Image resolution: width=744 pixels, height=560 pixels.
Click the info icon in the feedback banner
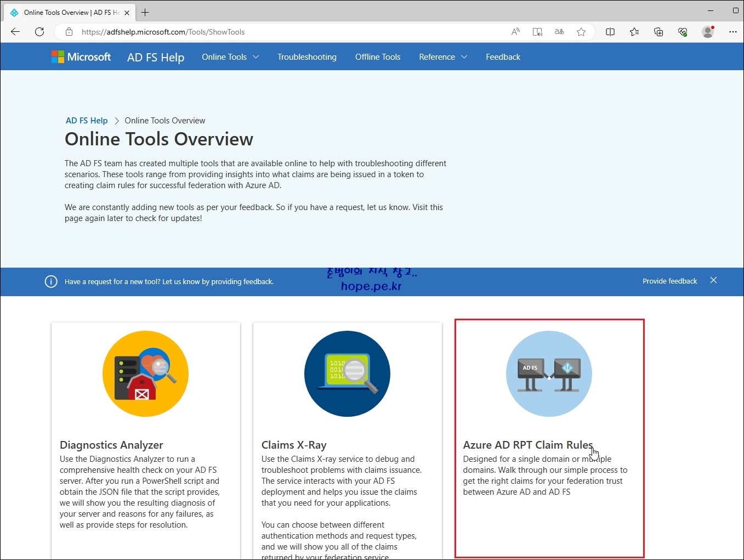point(51,281)
